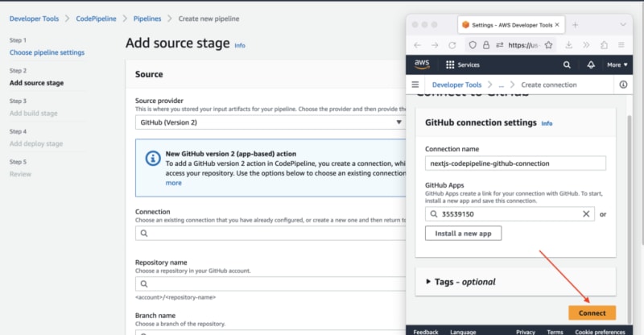This screenshot has height=335, width=644.
Task: Clear the 35539150 GitHub app selection
Action: point(586,213)
